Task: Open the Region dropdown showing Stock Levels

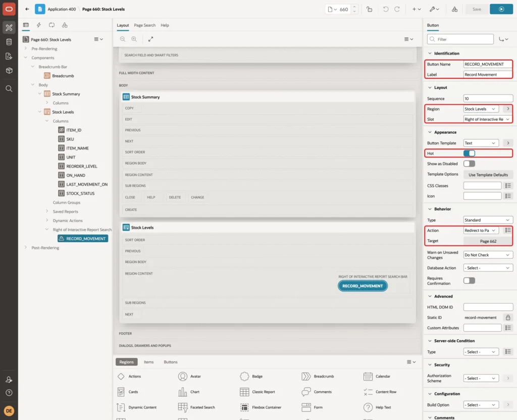Action: [481, 109]
